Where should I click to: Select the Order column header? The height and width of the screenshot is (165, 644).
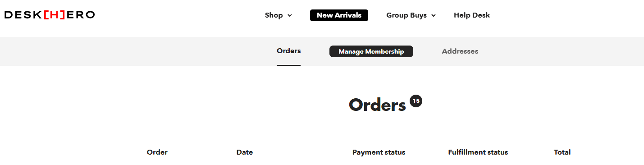tap(157, 152)
